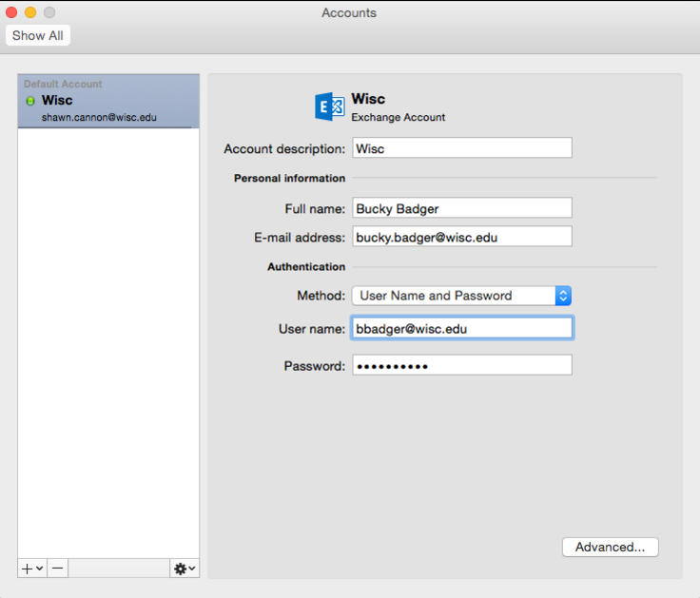The width and height of the screenshot is (700, 598).
Task: Close the Accounts window
Action: coord(12,12)
